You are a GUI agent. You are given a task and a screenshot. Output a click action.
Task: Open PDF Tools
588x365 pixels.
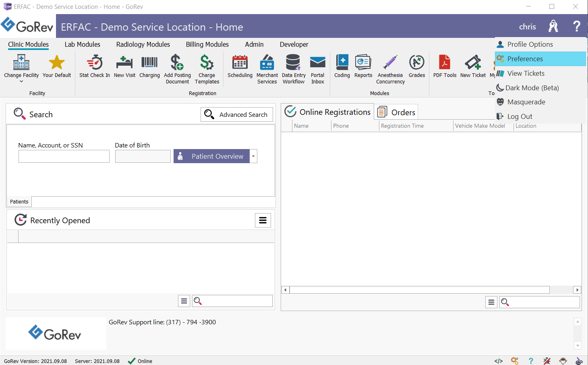[x=445, y=66]
